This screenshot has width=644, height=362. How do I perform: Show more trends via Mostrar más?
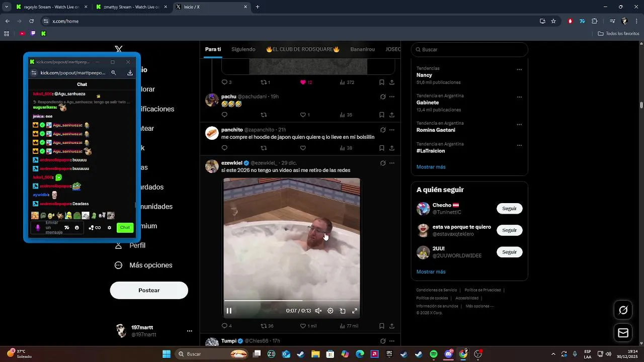[431, 167]
